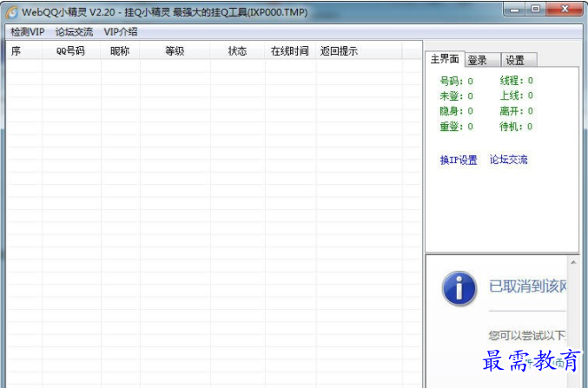This screenshot has width=588, height=388.
Task: Switch to the 设置 tab
Action: pos(519,60)
